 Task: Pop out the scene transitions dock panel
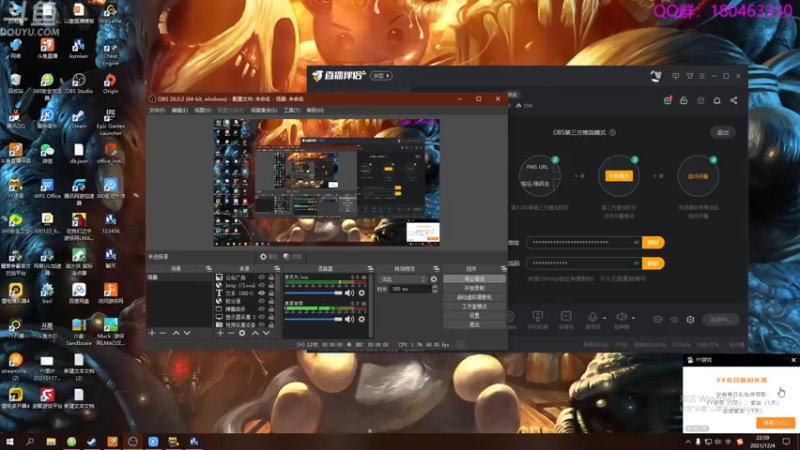(x=436, y=268)
